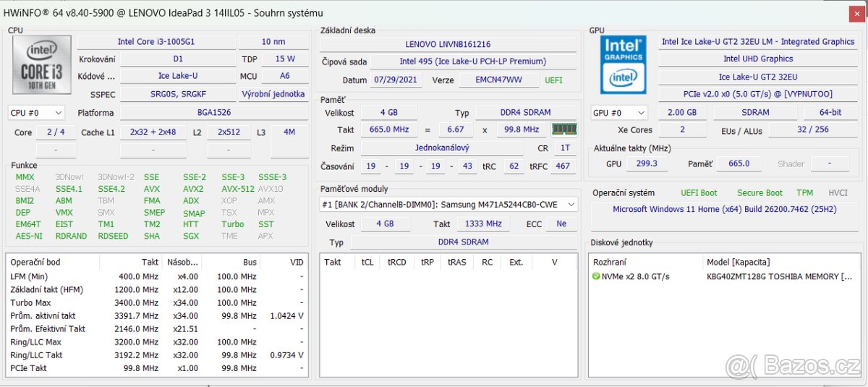Expand the memory module BANK 2 dropdown

(x=571, y=205)
